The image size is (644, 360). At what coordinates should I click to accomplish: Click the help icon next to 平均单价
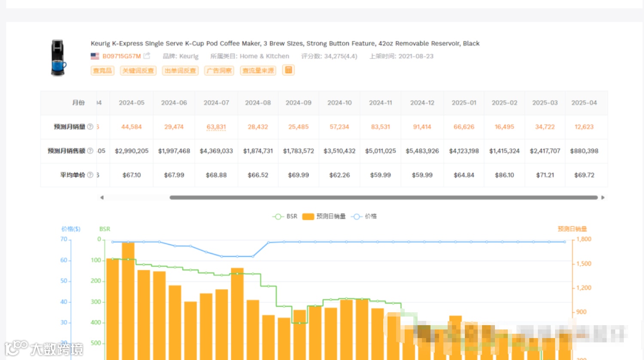[90, 175]
